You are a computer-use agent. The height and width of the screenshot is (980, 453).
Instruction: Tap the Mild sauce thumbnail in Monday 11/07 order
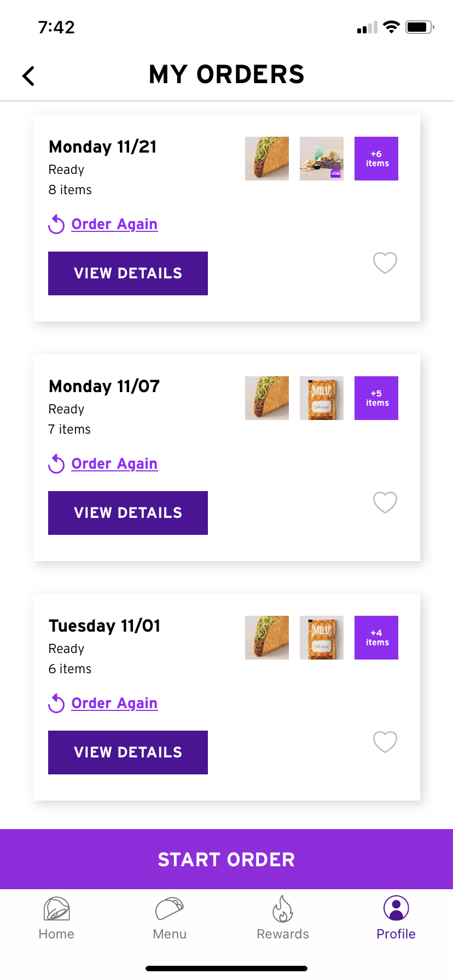click(322, 398)
